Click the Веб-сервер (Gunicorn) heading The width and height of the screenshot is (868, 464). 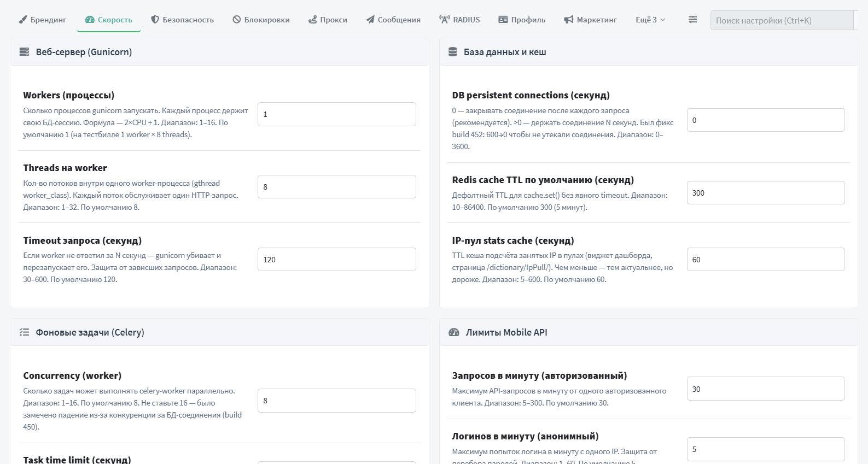tap(84, 52)
